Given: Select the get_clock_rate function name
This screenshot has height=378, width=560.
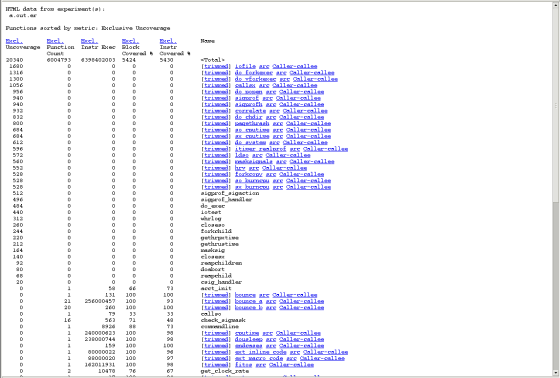Looking at the screenshot, I should pyautogui.click(x=225, y=371).
